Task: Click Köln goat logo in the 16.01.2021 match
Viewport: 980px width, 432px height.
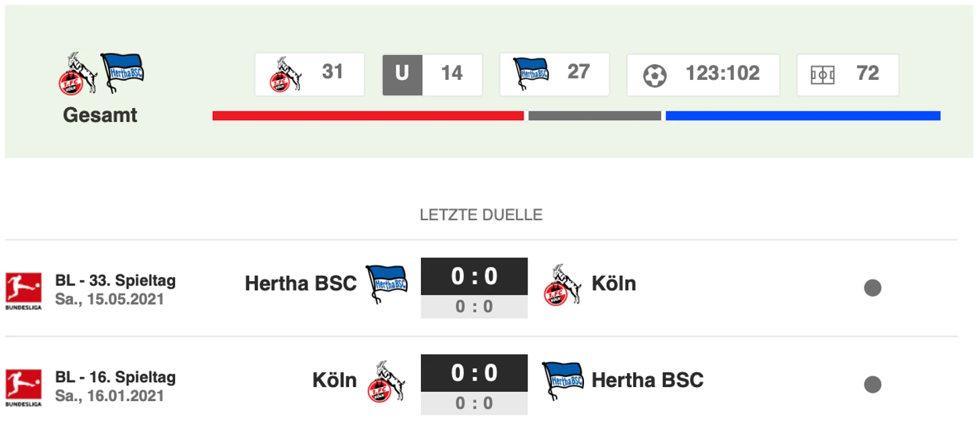Action: click(387, 381)
